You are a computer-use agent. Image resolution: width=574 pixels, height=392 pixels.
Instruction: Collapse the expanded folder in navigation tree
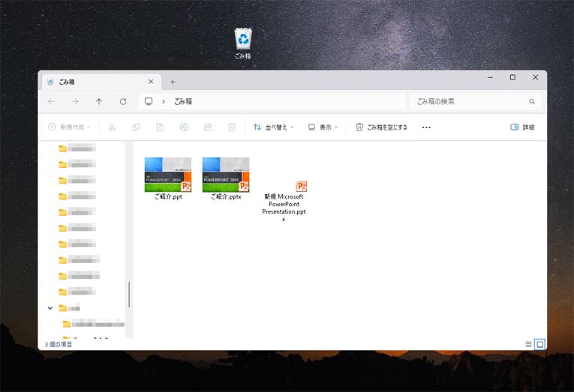50,307
